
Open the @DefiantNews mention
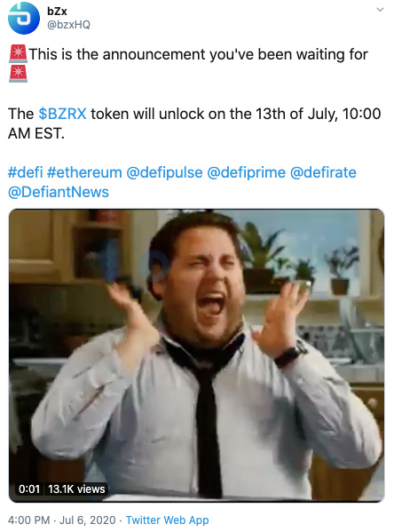coord(59,192)
